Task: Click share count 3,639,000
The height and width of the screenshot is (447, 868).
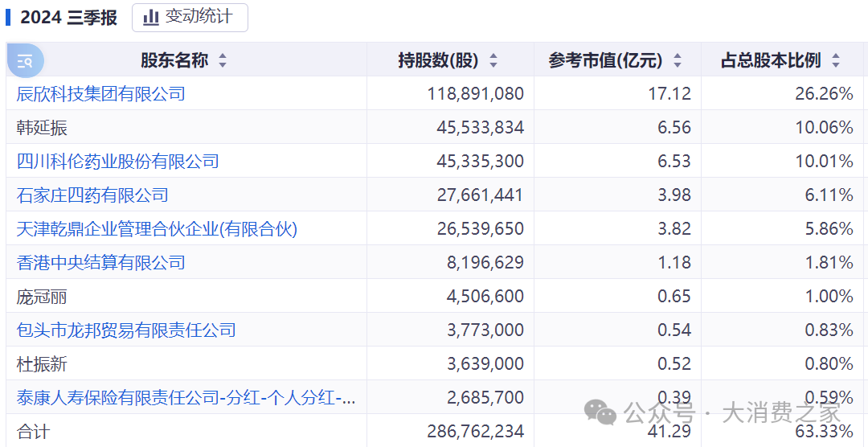Action: pyautogui.click(x=485, y=364)
